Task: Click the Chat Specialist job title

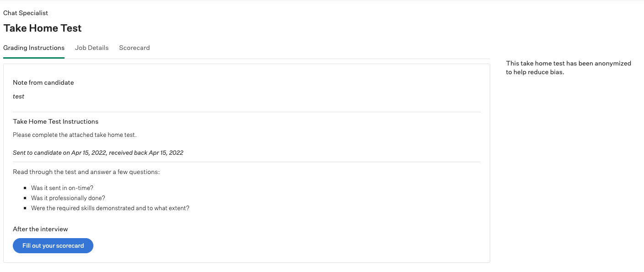Action: point(26,13)
